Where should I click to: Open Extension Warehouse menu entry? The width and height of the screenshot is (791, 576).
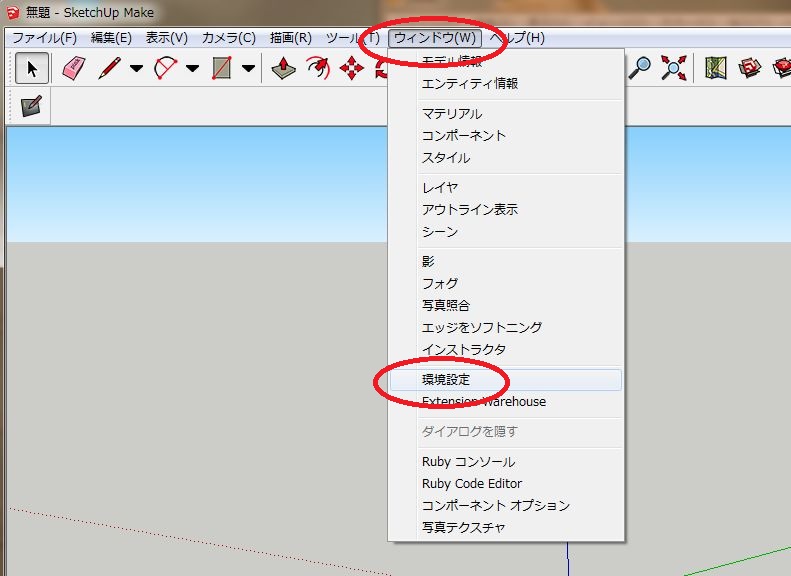(506, 401)
